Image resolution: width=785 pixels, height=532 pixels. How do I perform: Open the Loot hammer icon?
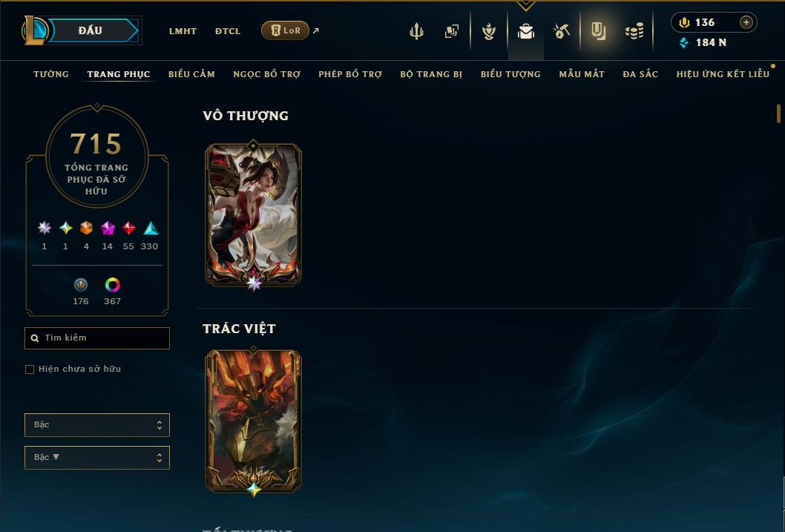[x=561, y=31]
